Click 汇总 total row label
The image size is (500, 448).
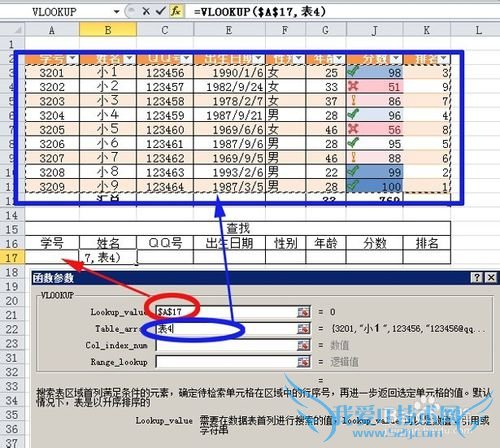(108, 199)
